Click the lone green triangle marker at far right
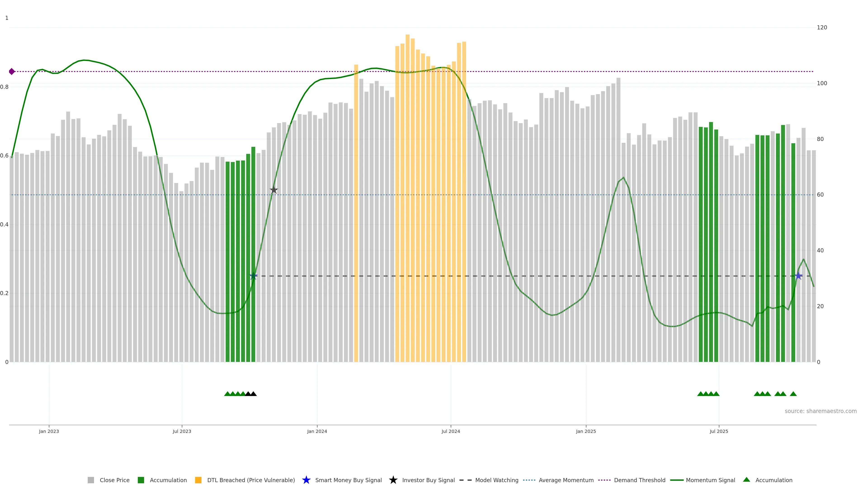Screen dimensions: 868x488 pyautogui.click(x=793, y=394)
